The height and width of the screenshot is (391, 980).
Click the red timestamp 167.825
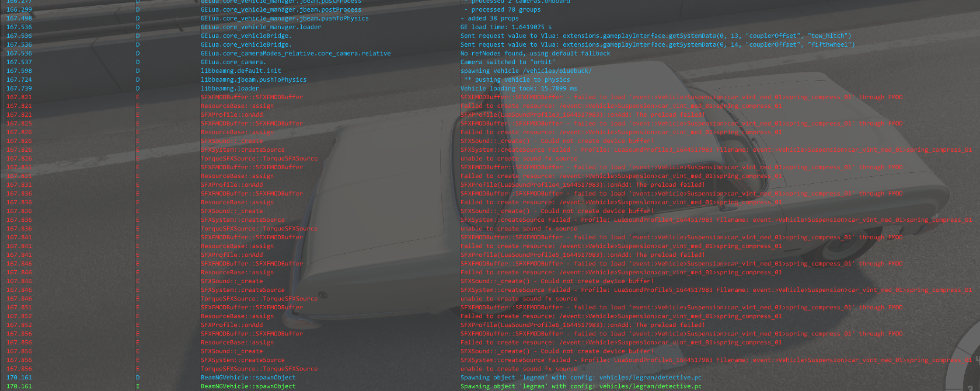tap(19, 123)
